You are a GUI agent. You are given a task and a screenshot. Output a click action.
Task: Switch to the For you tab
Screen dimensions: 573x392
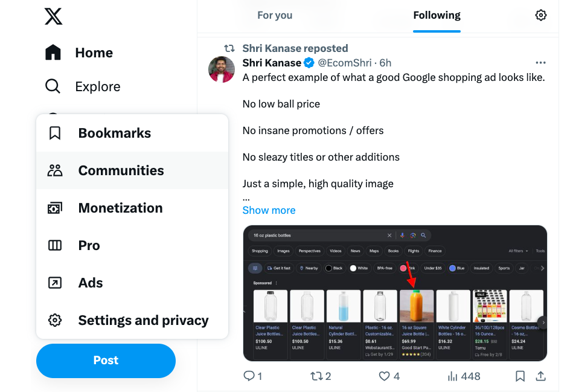pos(275,14)
